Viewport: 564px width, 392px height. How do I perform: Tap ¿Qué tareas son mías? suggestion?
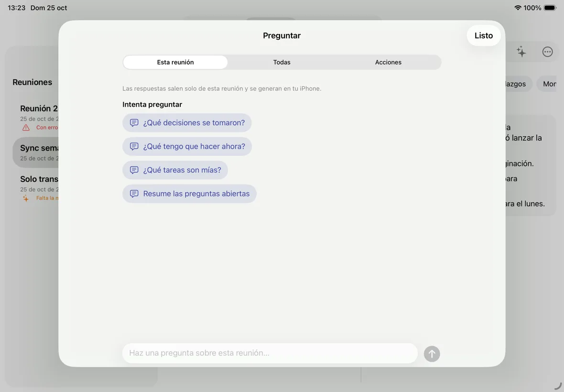(175, 170)
